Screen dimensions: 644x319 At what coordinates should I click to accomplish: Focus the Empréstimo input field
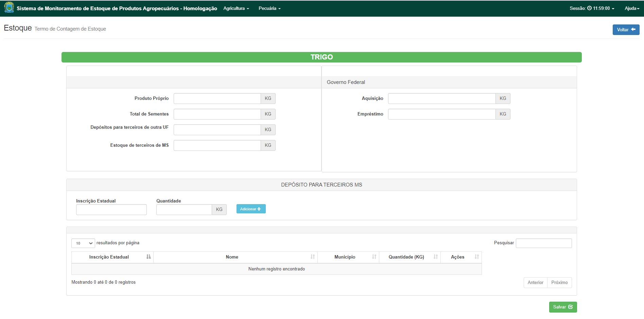coord(442,114)
